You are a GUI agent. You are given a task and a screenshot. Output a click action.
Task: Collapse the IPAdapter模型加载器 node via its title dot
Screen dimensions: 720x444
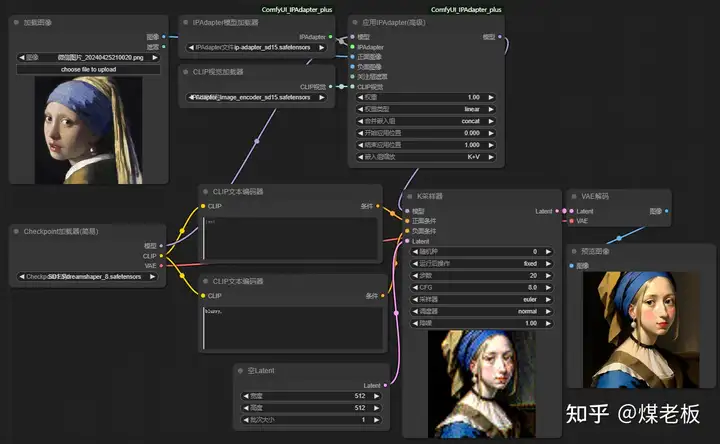tap(186, 22)
